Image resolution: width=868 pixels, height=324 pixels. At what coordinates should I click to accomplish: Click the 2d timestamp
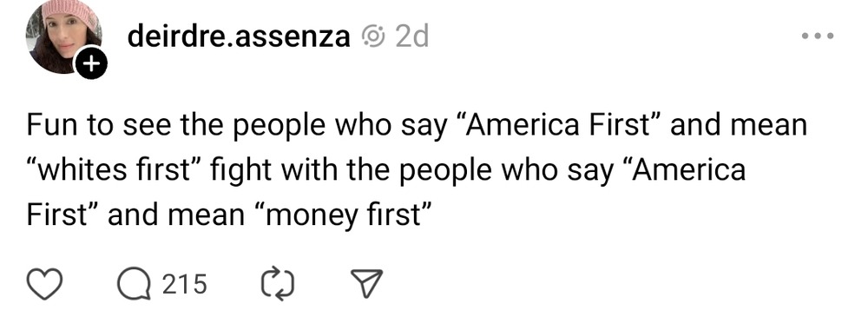[x=412, y=37]
